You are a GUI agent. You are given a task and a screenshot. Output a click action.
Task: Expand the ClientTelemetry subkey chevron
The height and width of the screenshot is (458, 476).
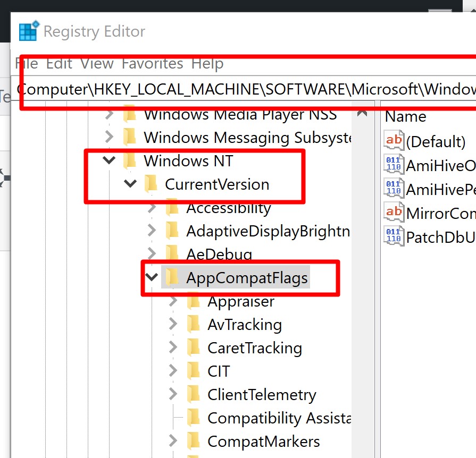click(173, 394)
